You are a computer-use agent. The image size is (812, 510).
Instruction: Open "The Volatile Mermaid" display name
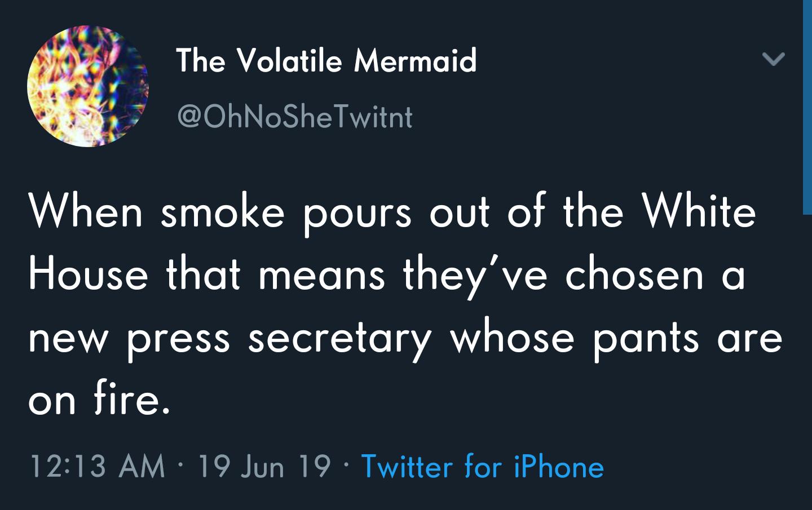point(326,60)
